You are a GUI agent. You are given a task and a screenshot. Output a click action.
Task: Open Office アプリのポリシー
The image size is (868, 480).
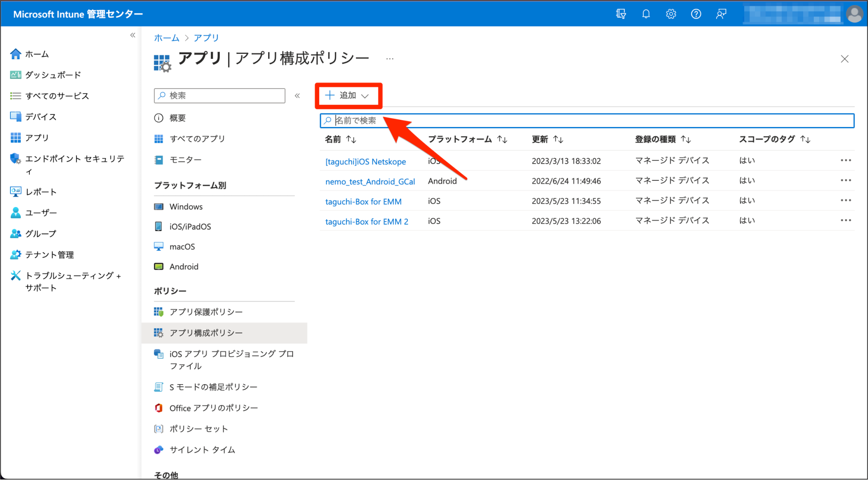click(x=213, y=407)
